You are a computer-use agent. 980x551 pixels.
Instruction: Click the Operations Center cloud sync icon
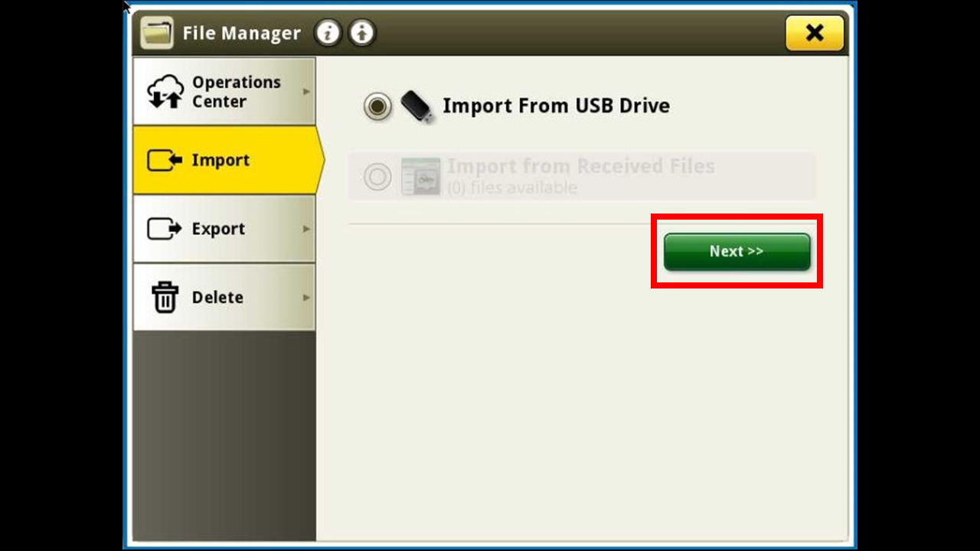[165, 92]
